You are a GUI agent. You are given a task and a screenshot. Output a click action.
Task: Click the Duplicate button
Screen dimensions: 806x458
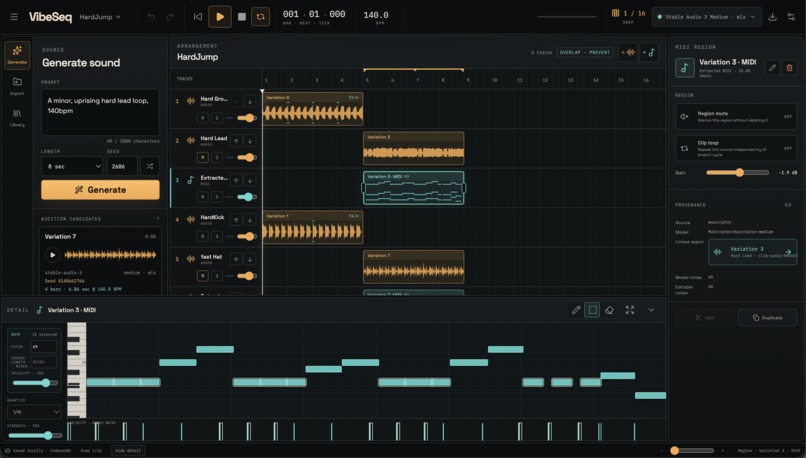[767, 318]
